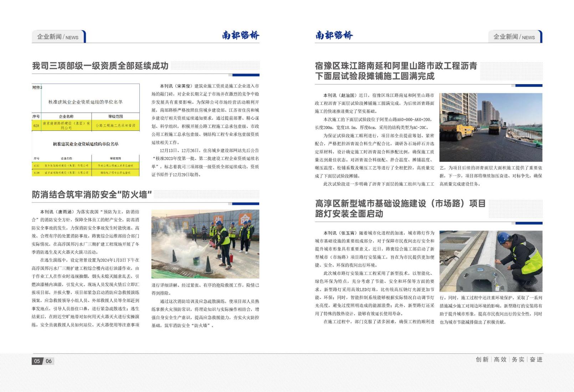
Task: Open the streetlight installation worker photo
Action: tap(491, 261)
